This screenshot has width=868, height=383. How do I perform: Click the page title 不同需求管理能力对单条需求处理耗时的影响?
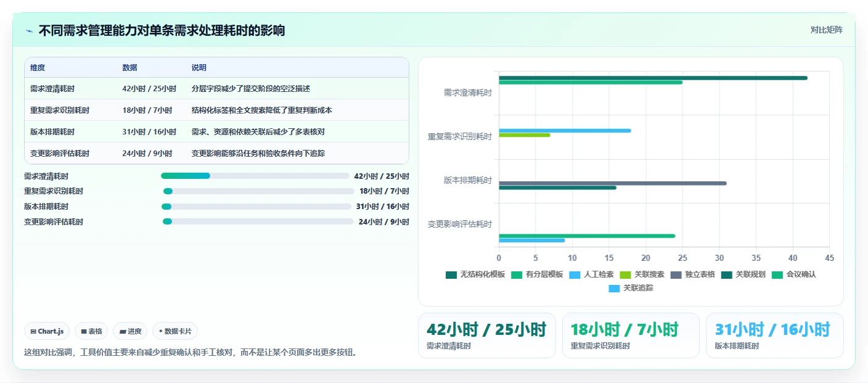(162, 30)
